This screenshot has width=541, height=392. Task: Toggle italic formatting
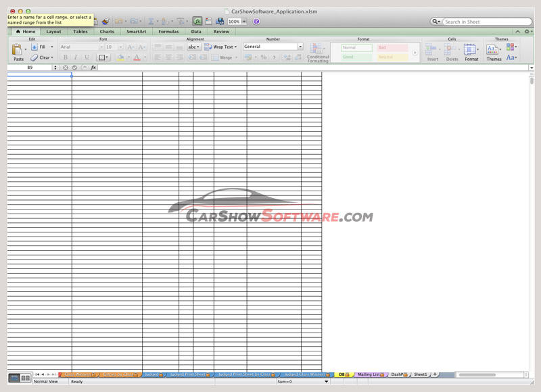pos(74,56)
